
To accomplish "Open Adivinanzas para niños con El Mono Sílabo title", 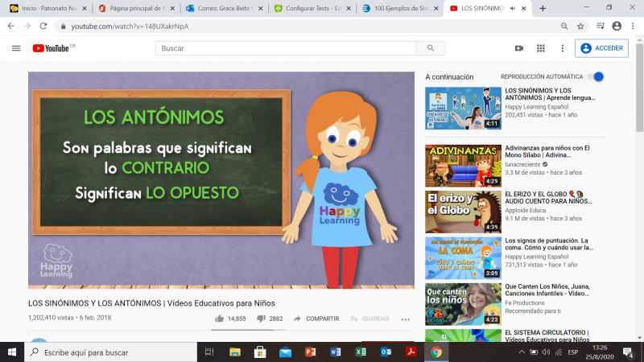I will [547, 151].
